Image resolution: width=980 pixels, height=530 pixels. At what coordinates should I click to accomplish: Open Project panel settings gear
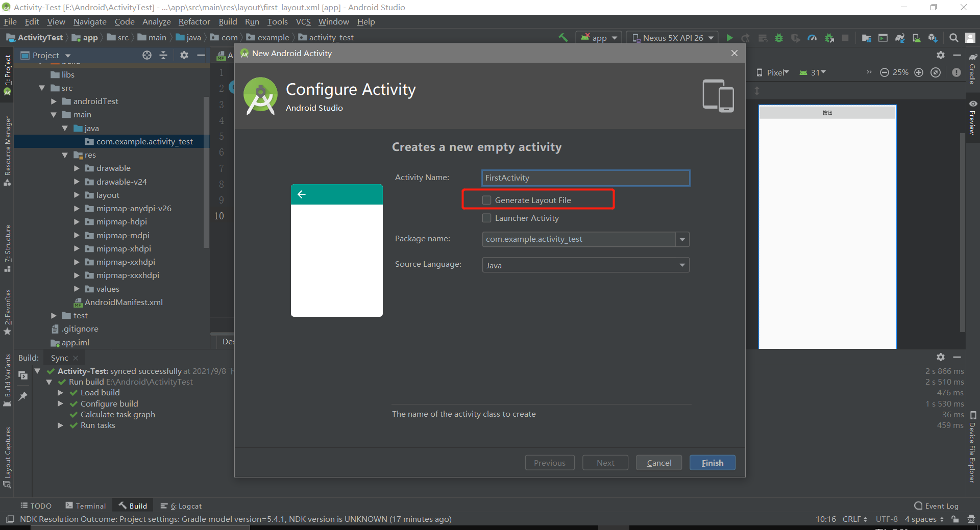(184, 55)
